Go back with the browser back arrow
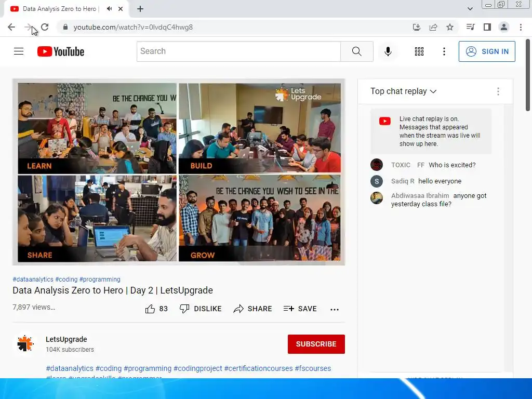The image size is (532, 399). [x=11, y=27]
